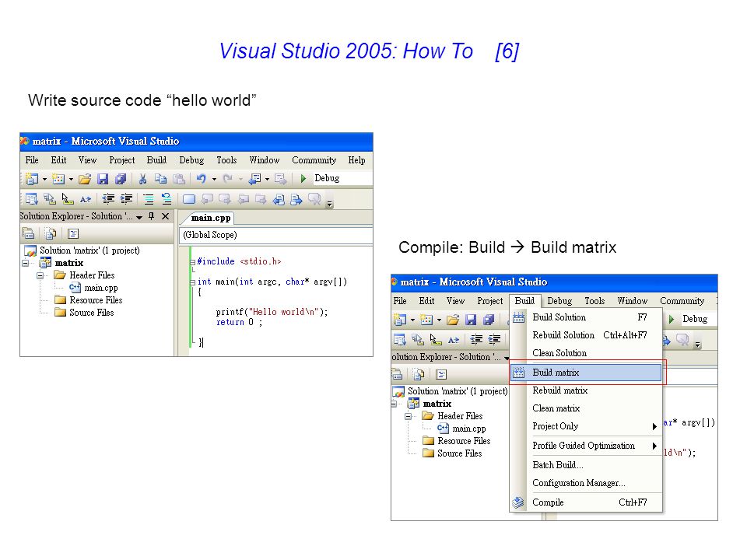This screenshot has width=747, height=560.
Task: Close Solution Explorer panel in code window
Action: point(165,216)
